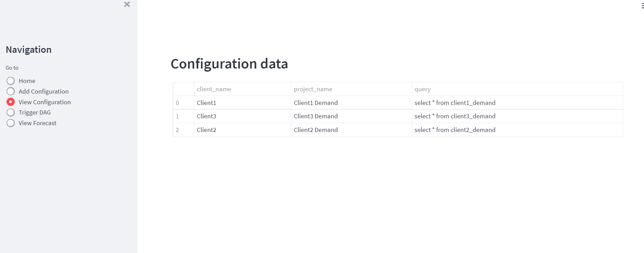Click the Navigation heading in sidebar
The height and width of the screenshot is (253, 644).
[29, 49]
